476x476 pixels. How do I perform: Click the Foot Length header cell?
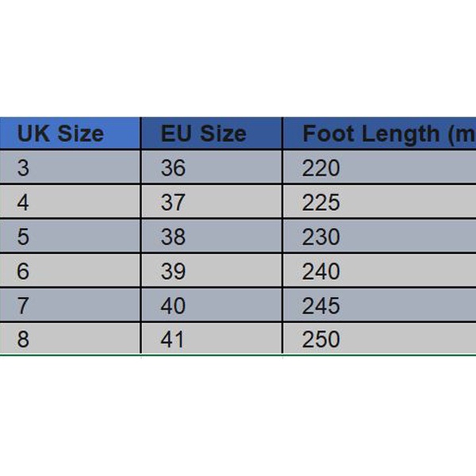[x=379, y=133]
